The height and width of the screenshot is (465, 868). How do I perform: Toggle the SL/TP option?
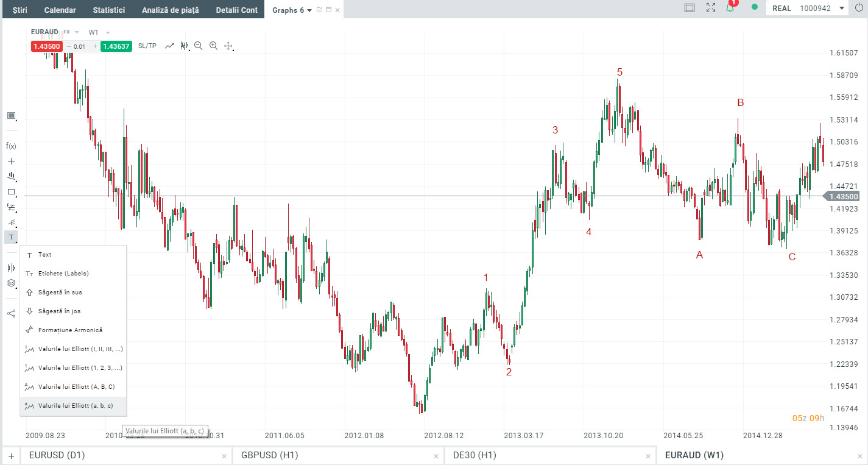(x=147, y=46)
